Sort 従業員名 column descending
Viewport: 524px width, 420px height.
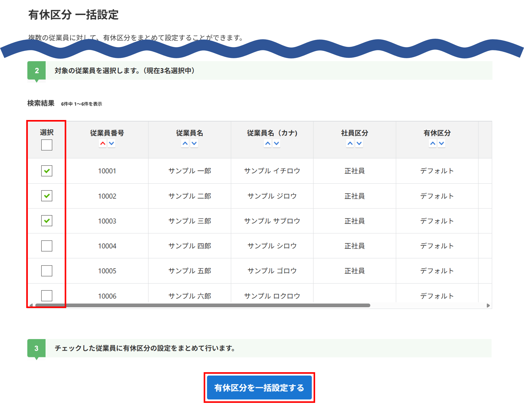click(194, 143)
